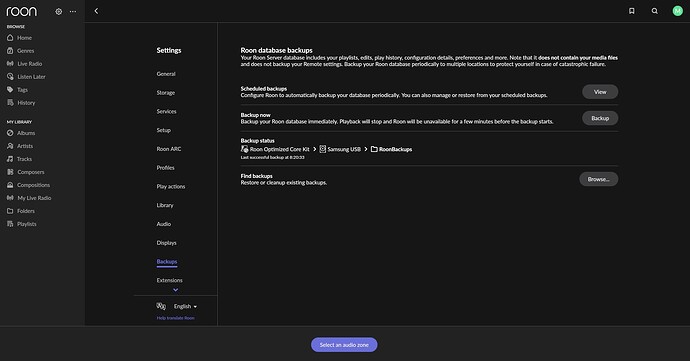Viewport: 690px width, 361px height.
Task: Open the English language dropdown
Action: 185,306
